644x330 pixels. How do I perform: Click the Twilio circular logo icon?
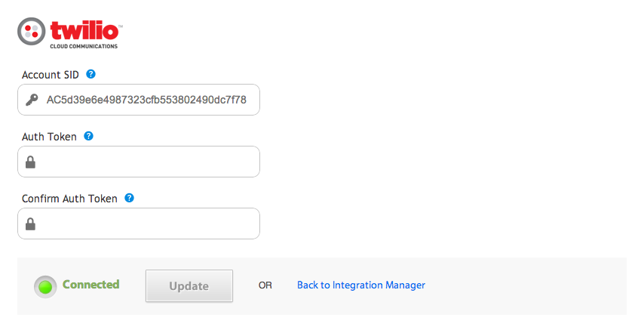click(31, 31)
